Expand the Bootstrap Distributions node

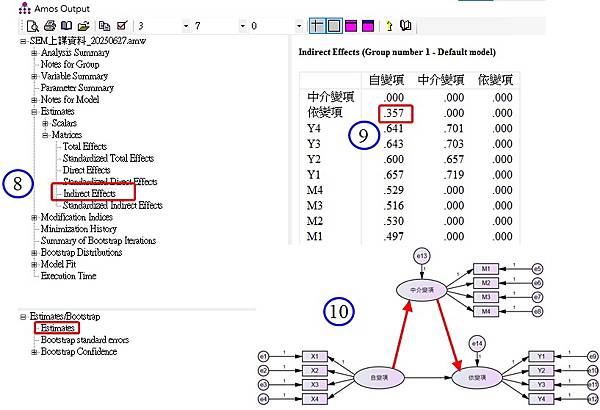tap(34, 253)
